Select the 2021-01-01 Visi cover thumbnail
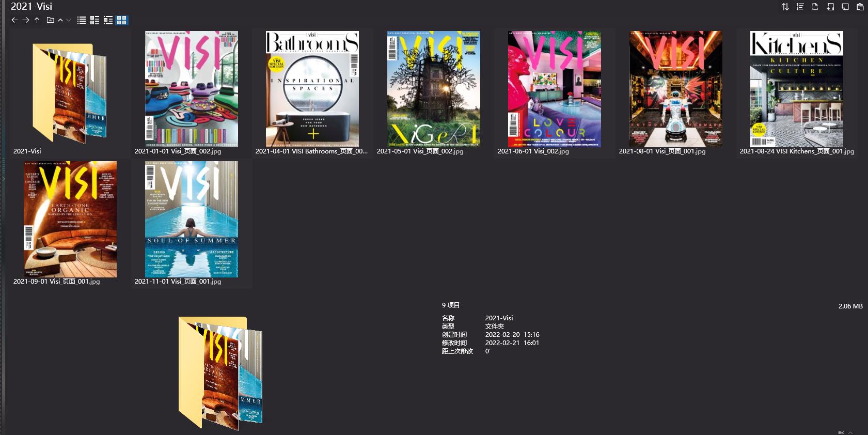The height and width of the screenshot is (435, 868). point(192,89)
